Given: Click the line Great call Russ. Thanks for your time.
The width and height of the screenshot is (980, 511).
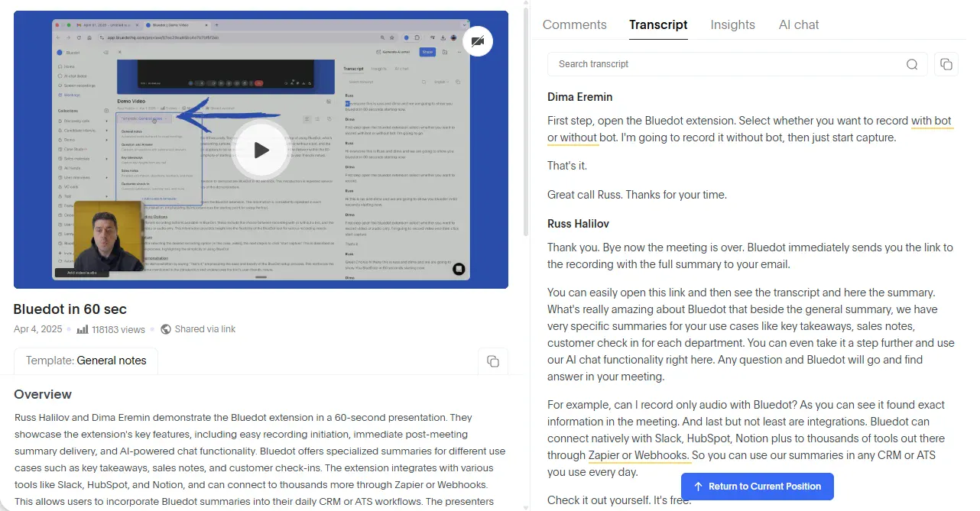Looking at the screenshot, I should click(x=637, y=195).
